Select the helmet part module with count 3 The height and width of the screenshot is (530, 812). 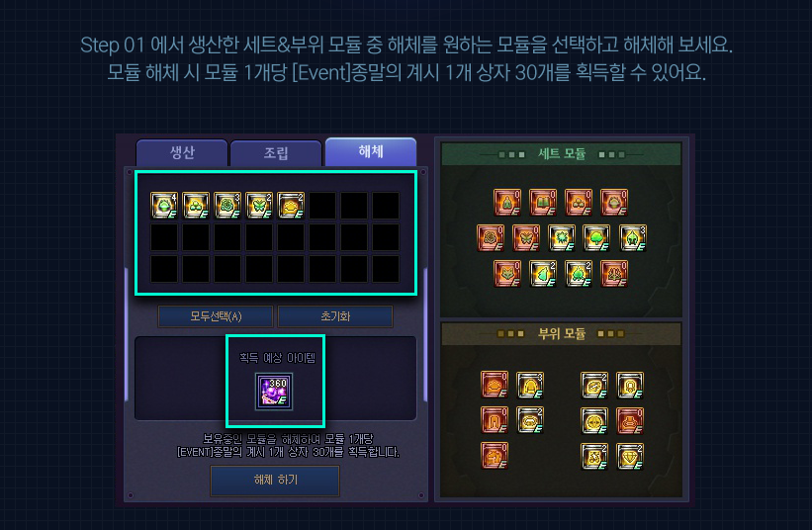(x=530, y=385)
